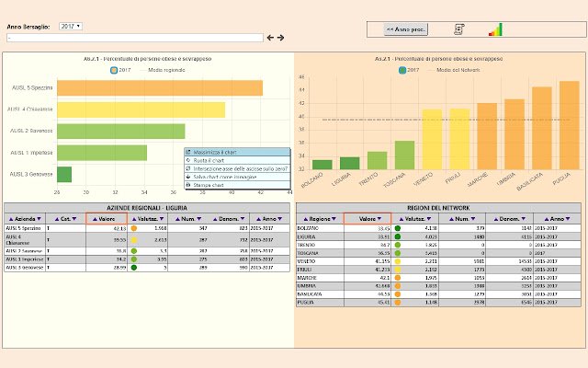Sort Valore descending in network table
Viewport: 588px width, 368px height.
[x=379, y=219]
